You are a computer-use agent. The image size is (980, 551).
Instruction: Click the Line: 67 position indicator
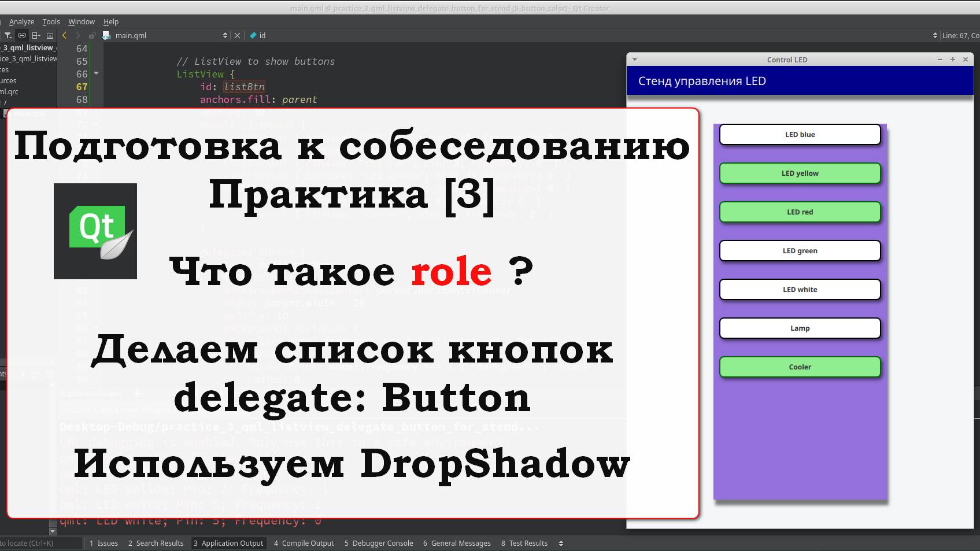(960, 35)
